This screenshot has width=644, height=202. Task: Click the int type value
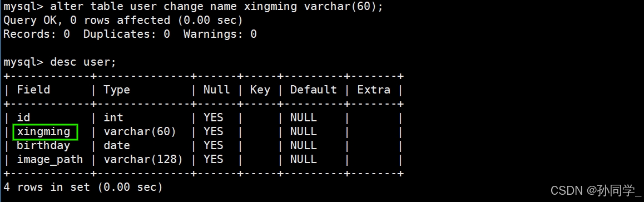pyautogui.click(x=113, y=118)
